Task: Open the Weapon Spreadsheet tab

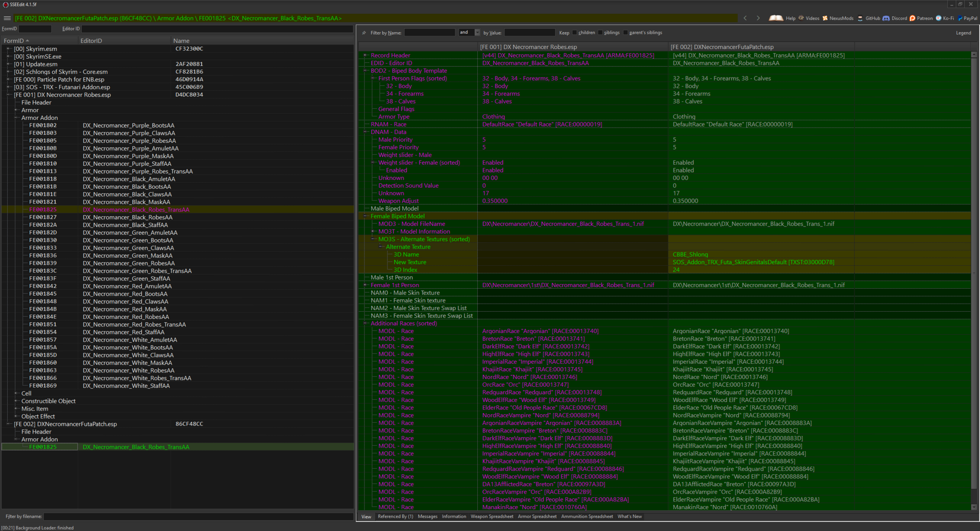Action: point(492,517)
